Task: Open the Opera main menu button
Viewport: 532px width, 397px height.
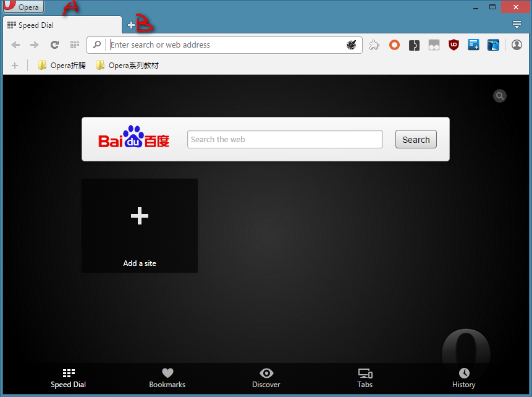Action: (x=23, y=6)
